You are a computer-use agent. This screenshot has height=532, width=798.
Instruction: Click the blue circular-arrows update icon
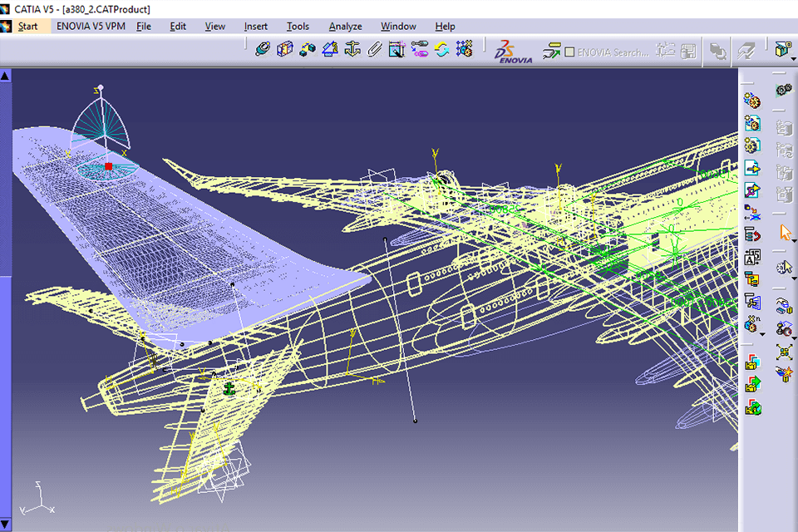[x=441, y=50]
